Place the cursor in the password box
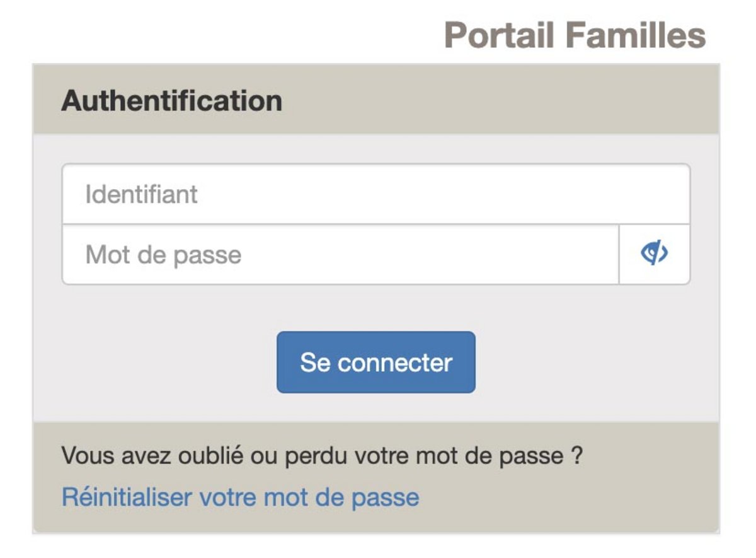Screen dimensions: 756x558 [341, 255]
